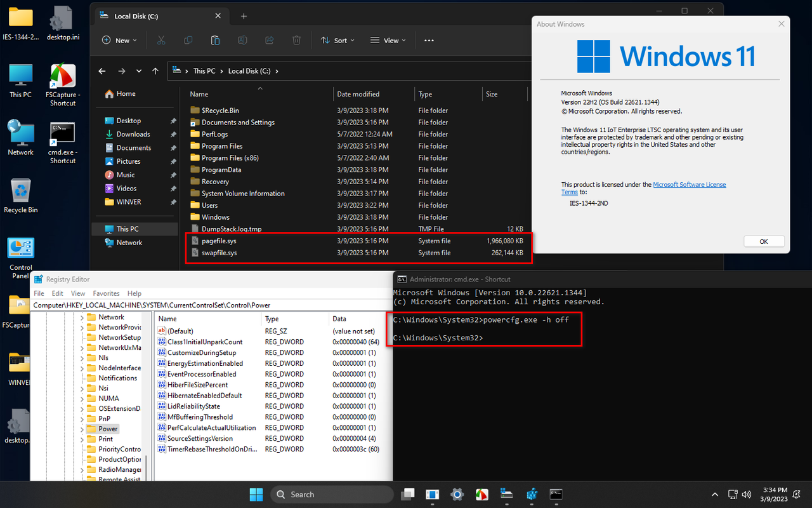
Task: Click the Search box on the taskbar
Action: pyautogui.click(x=332, y=494)
